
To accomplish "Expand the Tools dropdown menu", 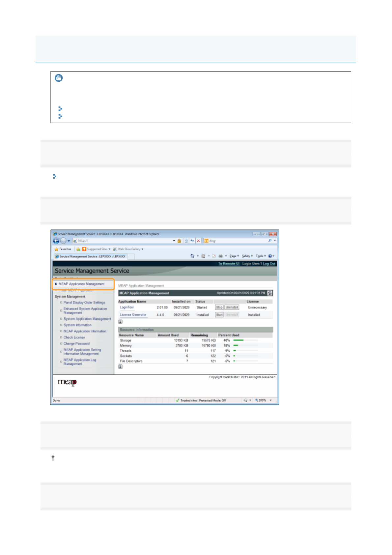I will pos(261,256).
